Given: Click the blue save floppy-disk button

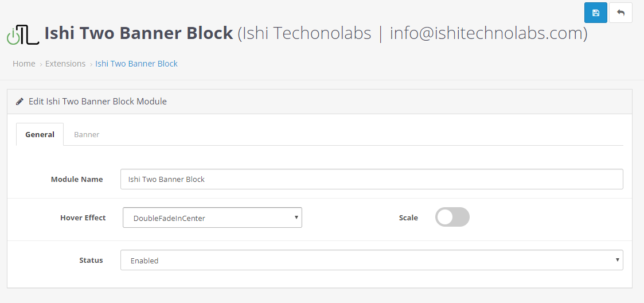Looking at the screenshot, I should 596,13.
